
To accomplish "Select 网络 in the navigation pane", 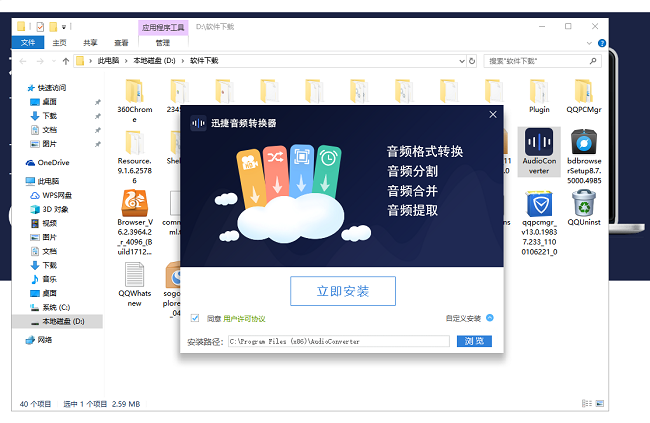I will pos(44,340).
